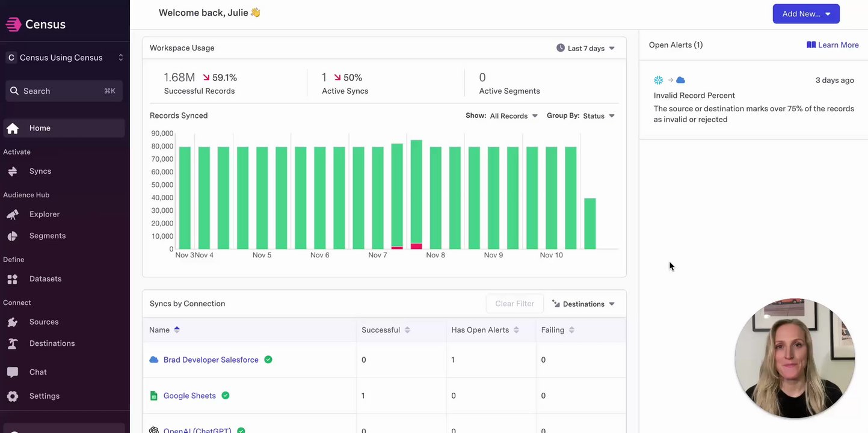Sort by Successful column arrows
868x433 pixels.
407,330
